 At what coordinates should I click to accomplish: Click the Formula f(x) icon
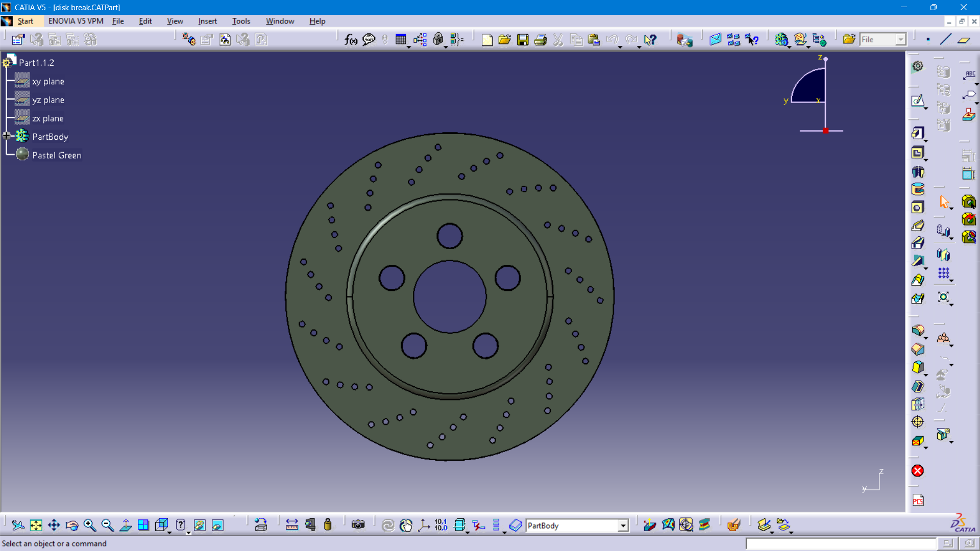(351, 40)
